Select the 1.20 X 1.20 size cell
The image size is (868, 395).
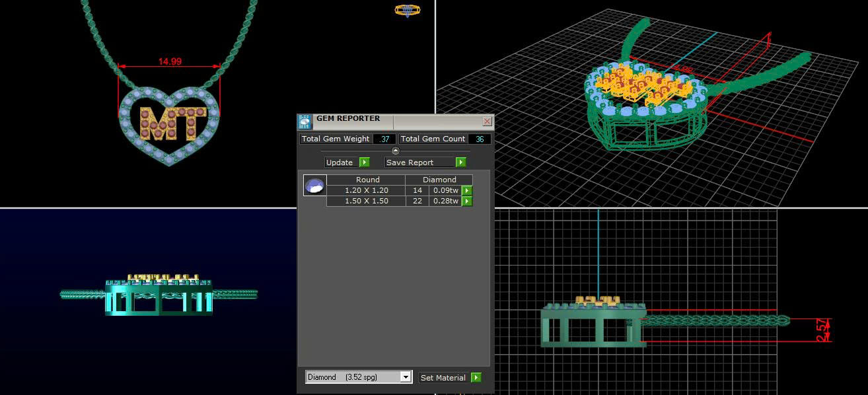(367, 190)
